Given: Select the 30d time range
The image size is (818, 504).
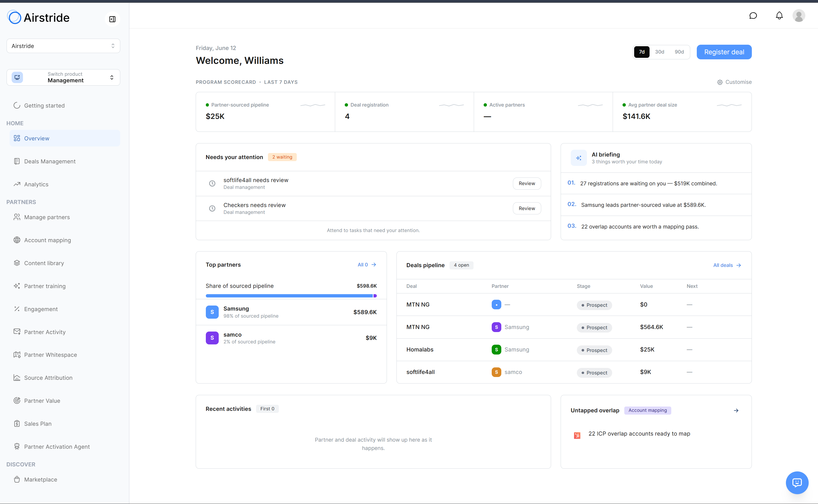Looking at the screenshot, I should pyautogui.click(x=659, y=52).
